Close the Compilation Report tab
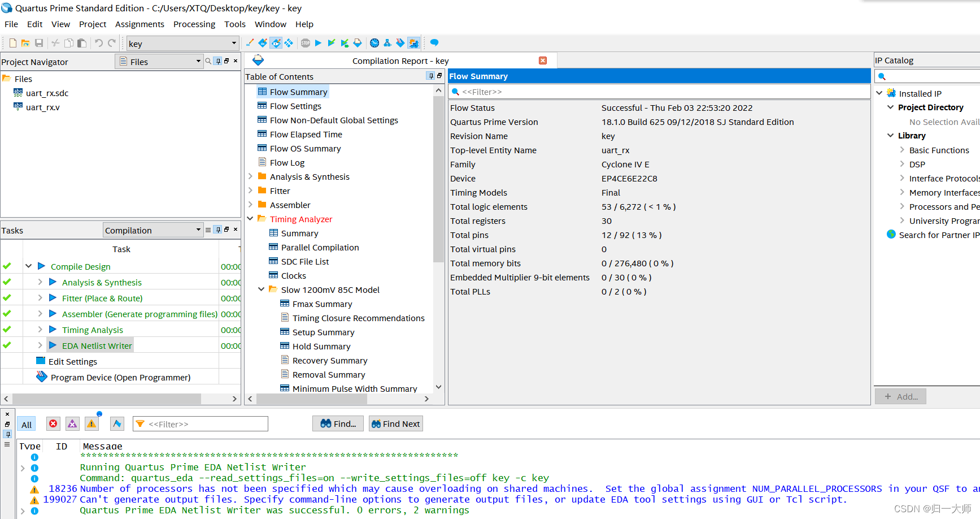This screenshot has height=519, width=980. click(x=543, y=60)
